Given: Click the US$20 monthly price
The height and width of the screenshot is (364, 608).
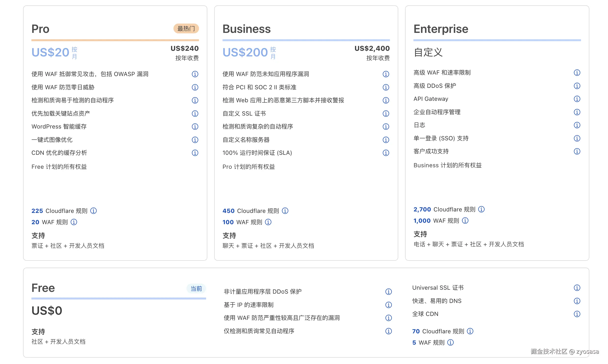Looking at the screenshot, I should [50, 52].
